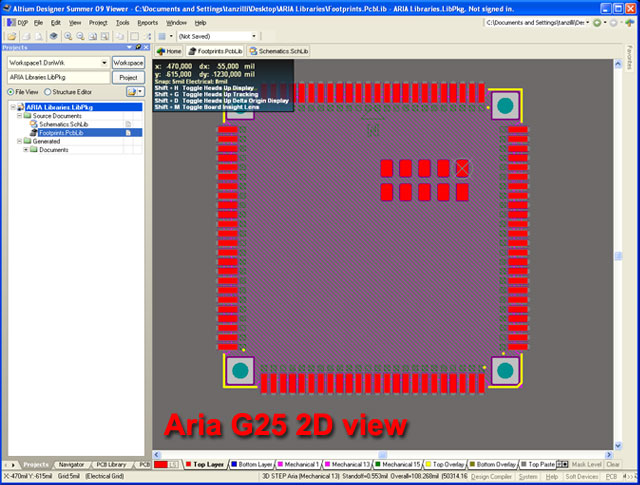Click the zoom in magnifier icon
Image resolution: width=640 pixels, height=485 pixels.
[x=68, y=36]
